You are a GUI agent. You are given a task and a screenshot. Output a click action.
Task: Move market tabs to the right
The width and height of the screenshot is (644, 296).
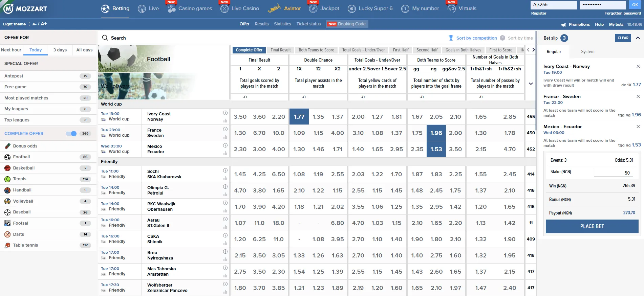534,50
